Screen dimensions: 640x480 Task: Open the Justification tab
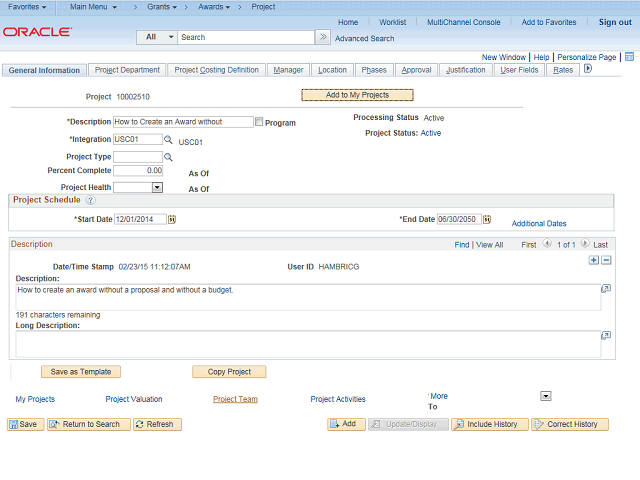click(466, 70)
